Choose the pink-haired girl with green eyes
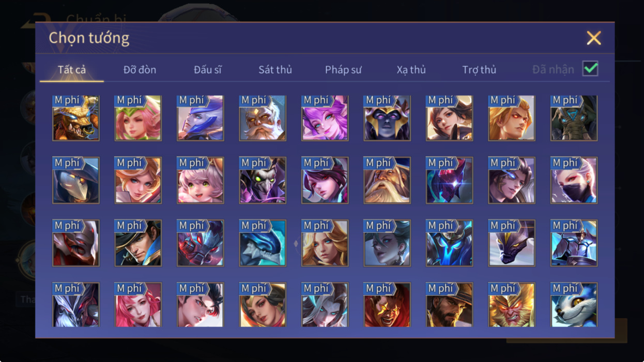Image resolution: width=644 pixels, height=362 pixels. [200, 180]
